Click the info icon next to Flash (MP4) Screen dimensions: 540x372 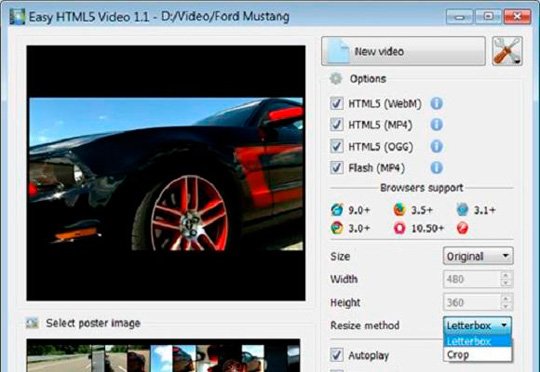436,168
